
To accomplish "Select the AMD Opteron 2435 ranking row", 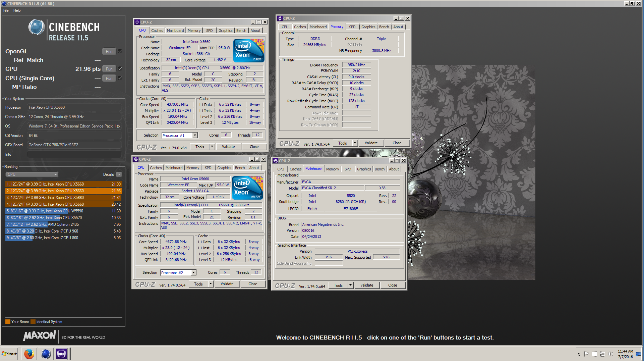I will 64,224.
